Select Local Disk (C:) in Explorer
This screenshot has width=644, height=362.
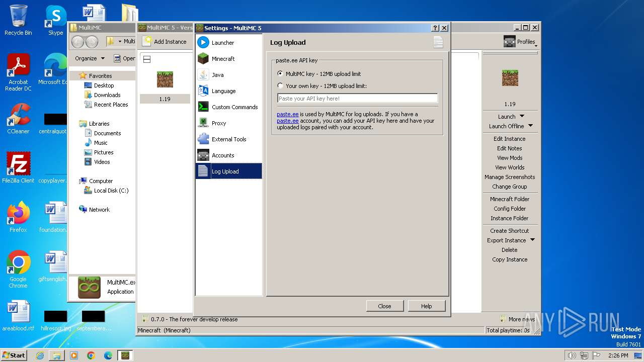coord(111,191)
